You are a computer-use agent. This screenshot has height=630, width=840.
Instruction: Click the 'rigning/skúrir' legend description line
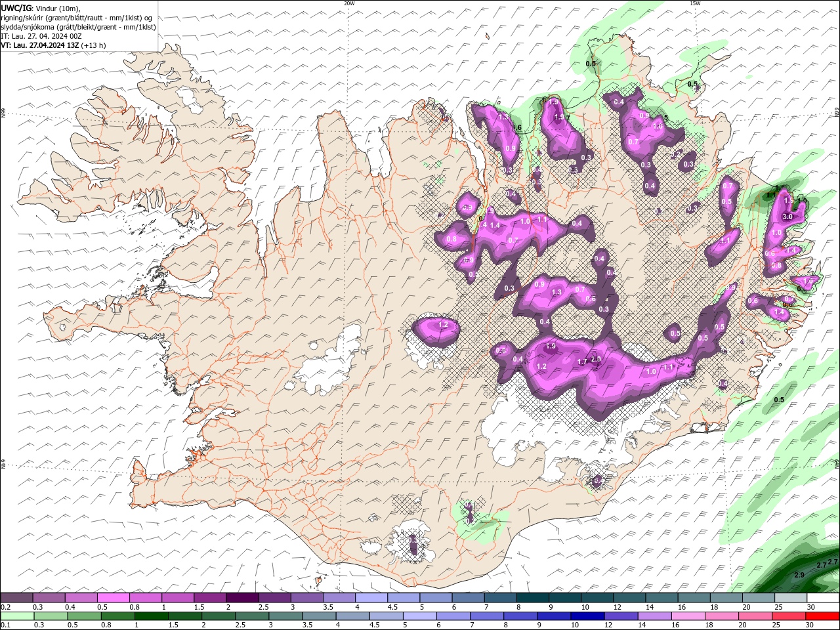point(76,18)
